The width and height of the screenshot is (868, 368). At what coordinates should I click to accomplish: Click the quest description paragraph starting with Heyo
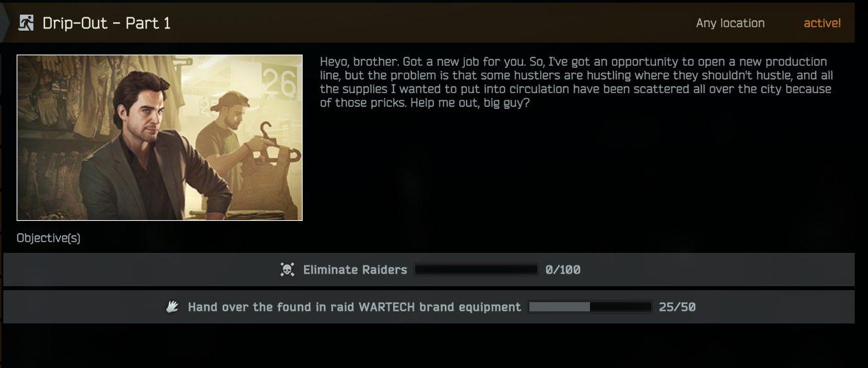click(x=576, y=83)
